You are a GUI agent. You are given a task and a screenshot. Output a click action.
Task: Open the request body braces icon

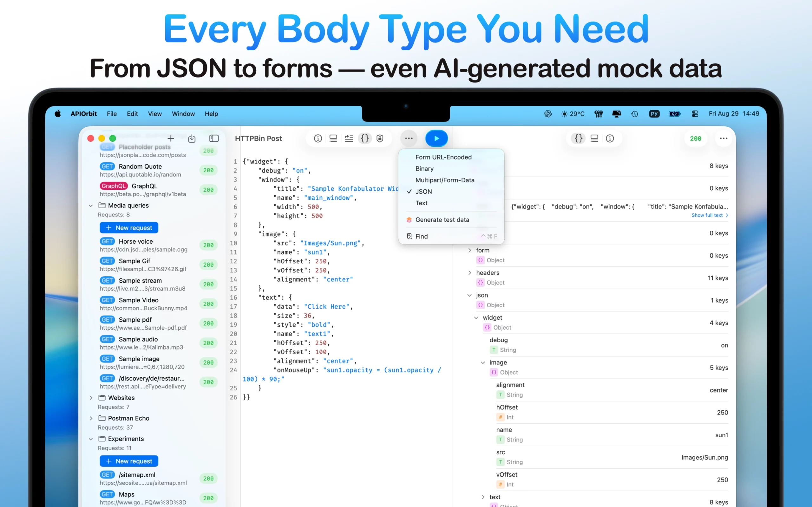365,138
